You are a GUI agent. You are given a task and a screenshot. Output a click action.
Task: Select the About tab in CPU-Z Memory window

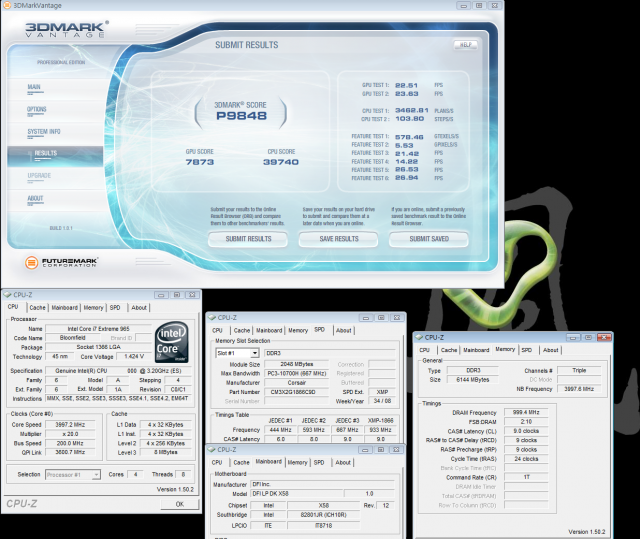pyautogui.click(x=551, y=350)
